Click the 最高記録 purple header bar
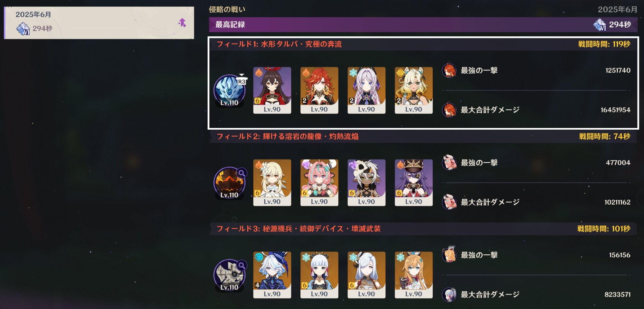Viewport: 644px width, 309px height. click(x=423, y=24)
